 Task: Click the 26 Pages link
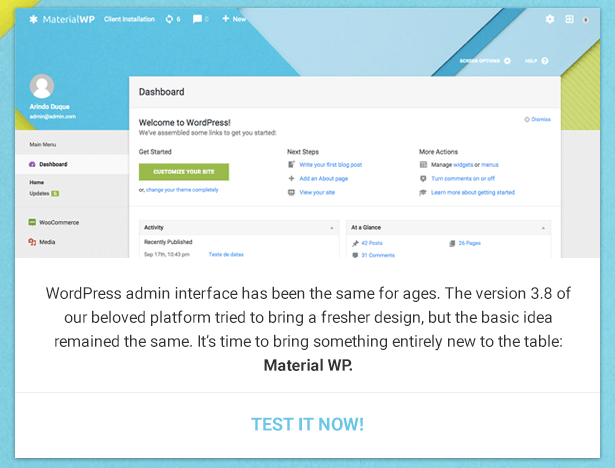(x=469, y=243)
